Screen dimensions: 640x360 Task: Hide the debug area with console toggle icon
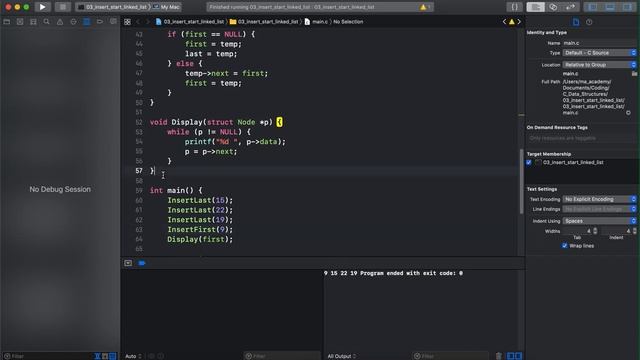coord(128,263)
